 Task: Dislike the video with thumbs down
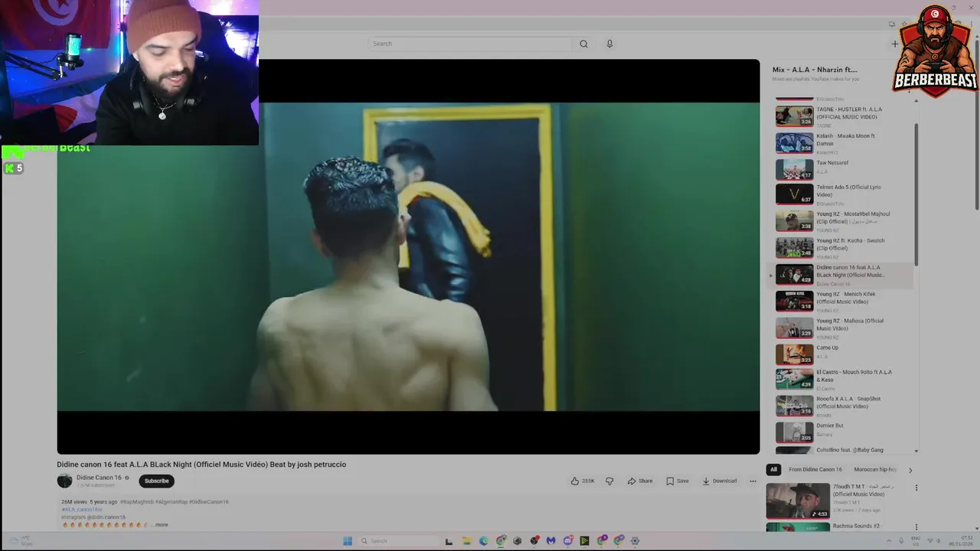coord(609,481)
